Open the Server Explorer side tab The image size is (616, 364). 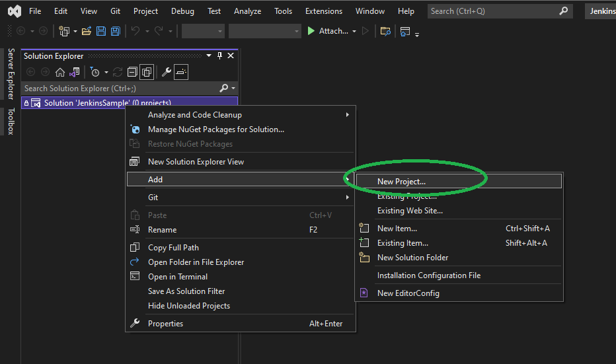11,74
